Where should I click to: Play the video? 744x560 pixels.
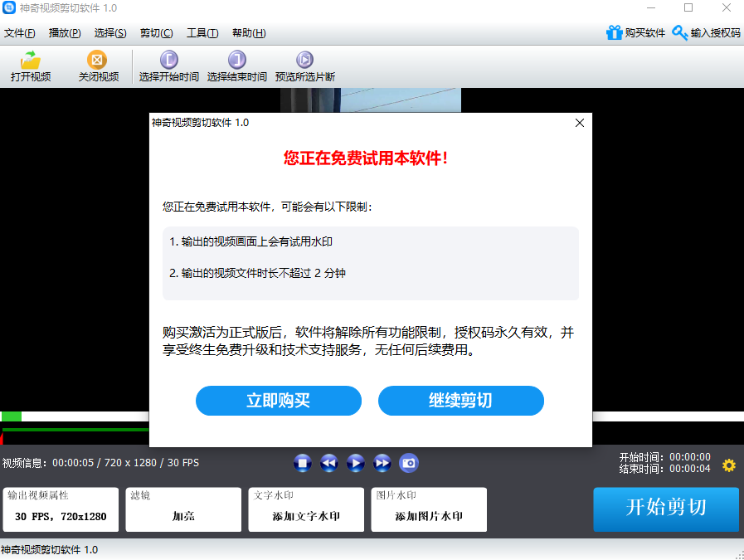(355, 463)
